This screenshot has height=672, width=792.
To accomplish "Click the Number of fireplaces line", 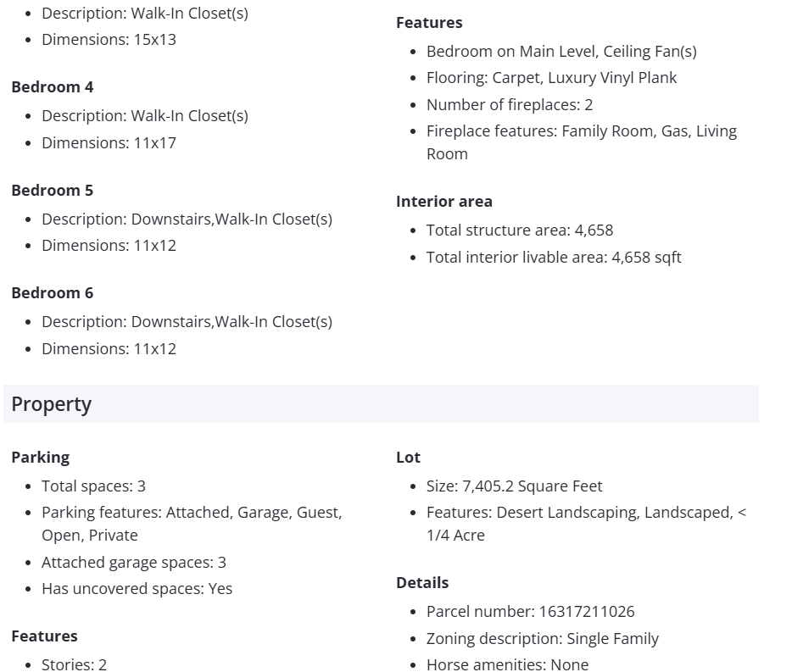I will click(510, 105).
